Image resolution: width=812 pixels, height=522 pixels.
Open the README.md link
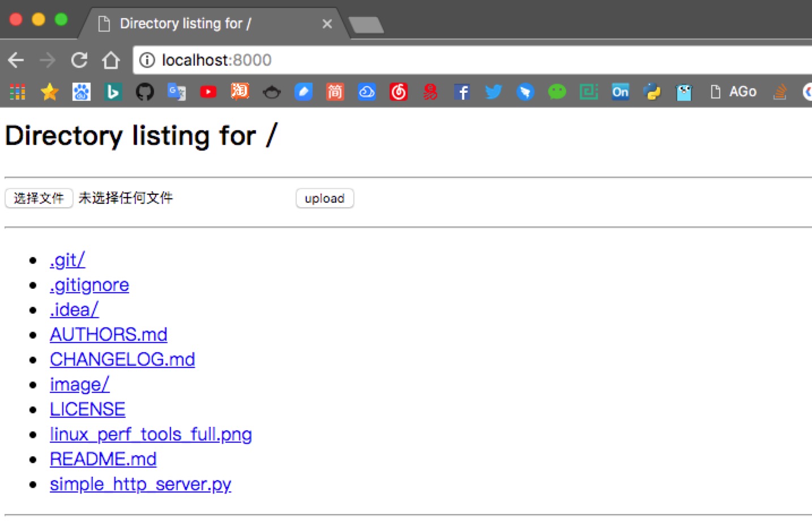[x=103, y=459]
